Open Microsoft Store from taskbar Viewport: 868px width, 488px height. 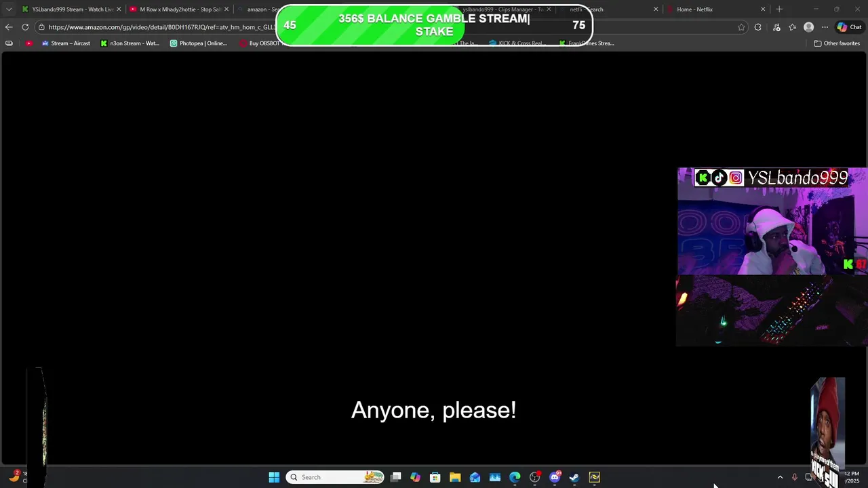point(435,477)
